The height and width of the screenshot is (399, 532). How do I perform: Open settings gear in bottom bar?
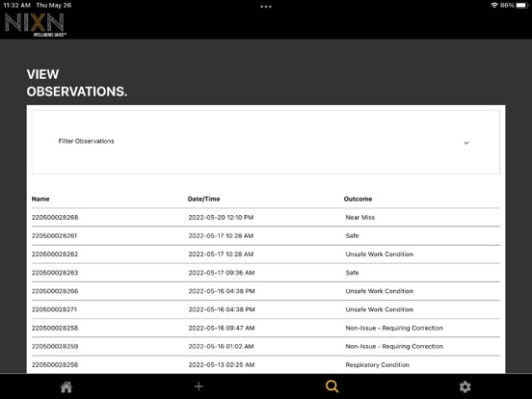tap(465, 386)
